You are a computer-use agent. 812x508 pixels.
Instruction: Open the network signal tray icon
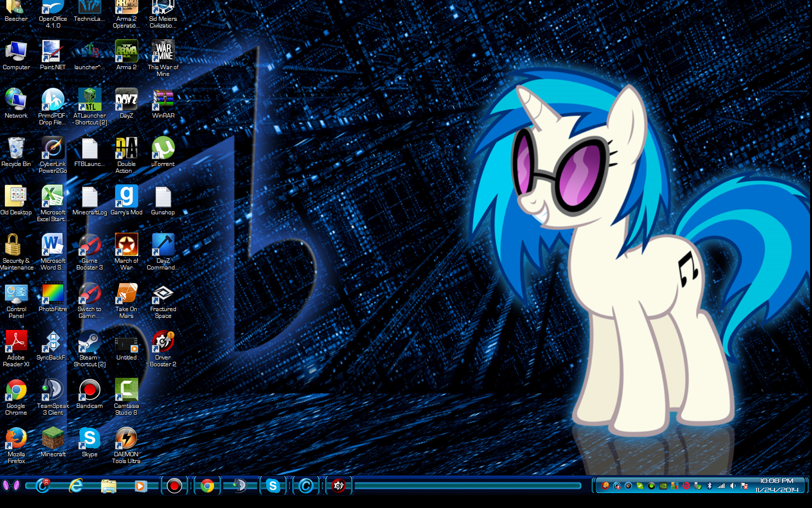[721, 486]
